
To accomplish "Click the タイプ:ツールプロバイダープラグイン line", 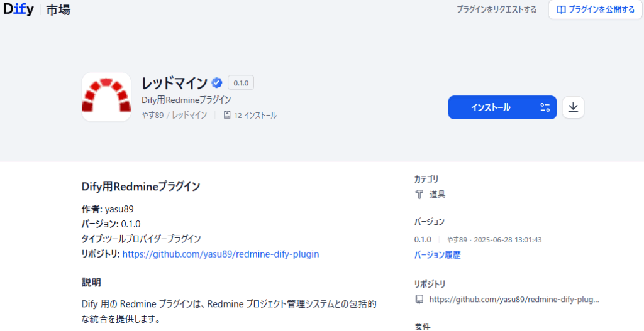I will 142,239.
